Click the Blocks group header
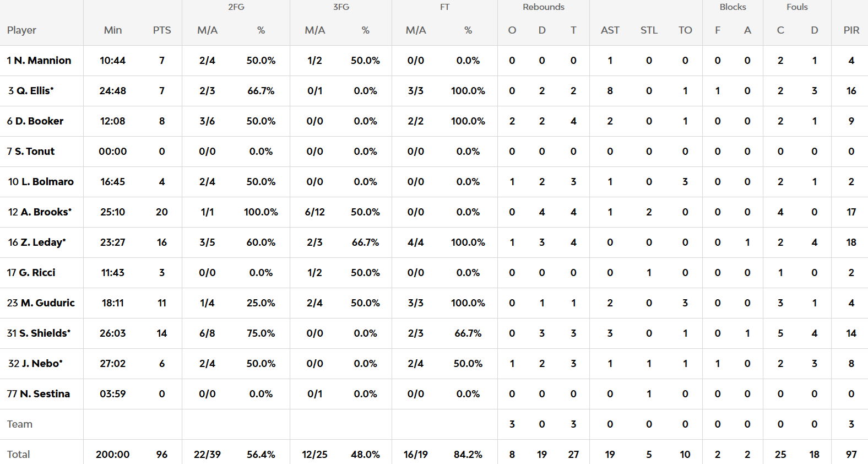This screenshot has height=464, width=868. [733, 7]
